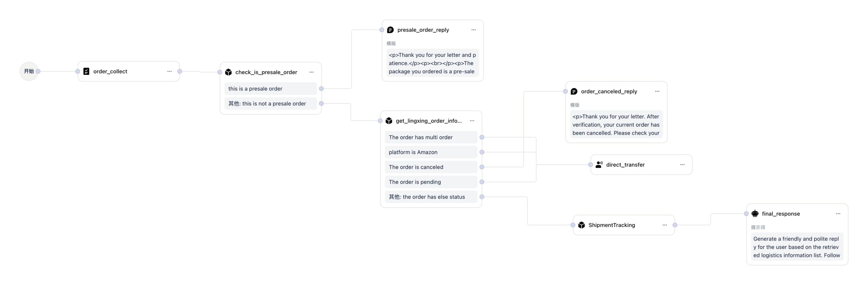Click the final_response robot icon
This screenshot has width=868, height=285.
click(x=755, y=213)
